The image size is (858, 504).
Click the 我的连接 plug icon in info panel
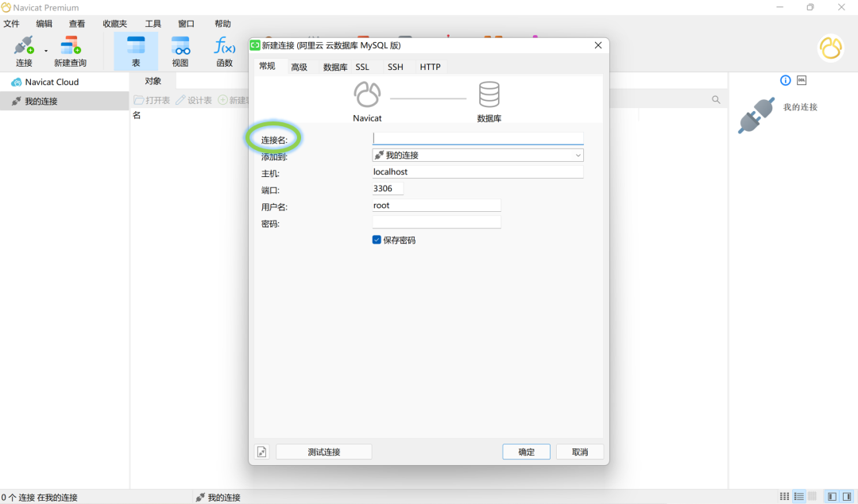point(757,115)
